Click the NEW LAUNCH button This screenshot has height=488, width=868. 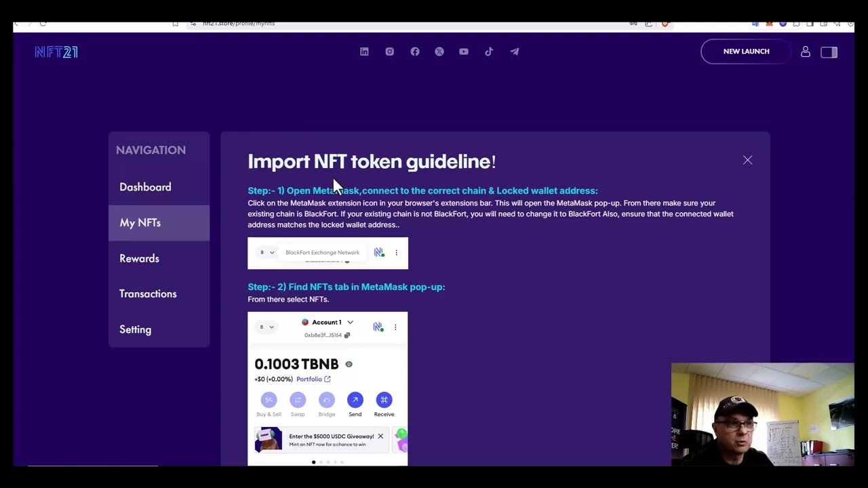[746, 52]
